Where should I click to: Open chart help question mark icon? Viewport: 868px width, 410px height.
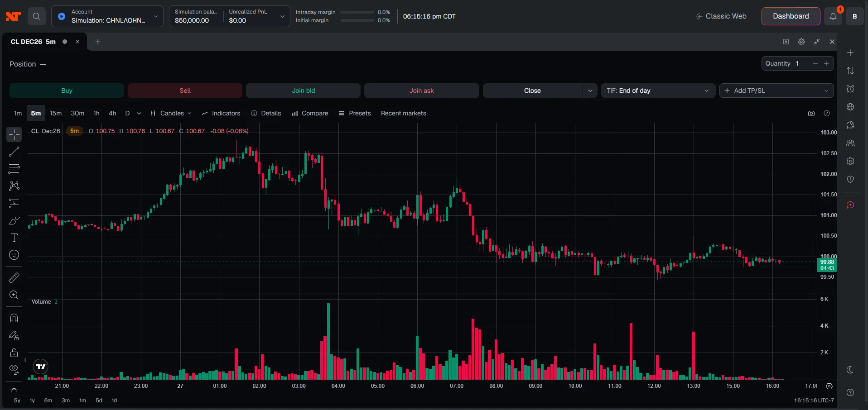[x=827, y=113]
